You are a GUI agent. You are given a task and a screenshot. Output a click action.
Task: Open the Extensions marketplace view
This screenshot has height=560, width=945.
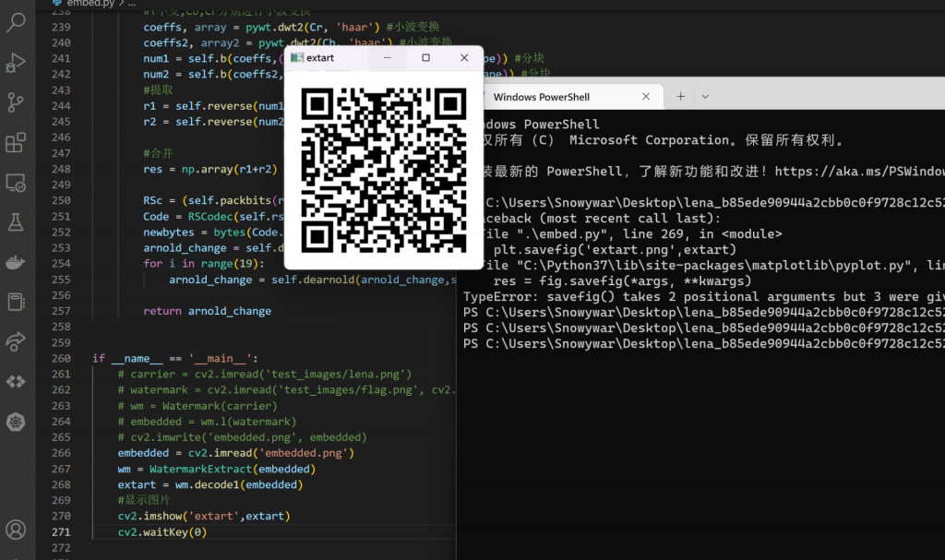(x=16, y=143)
